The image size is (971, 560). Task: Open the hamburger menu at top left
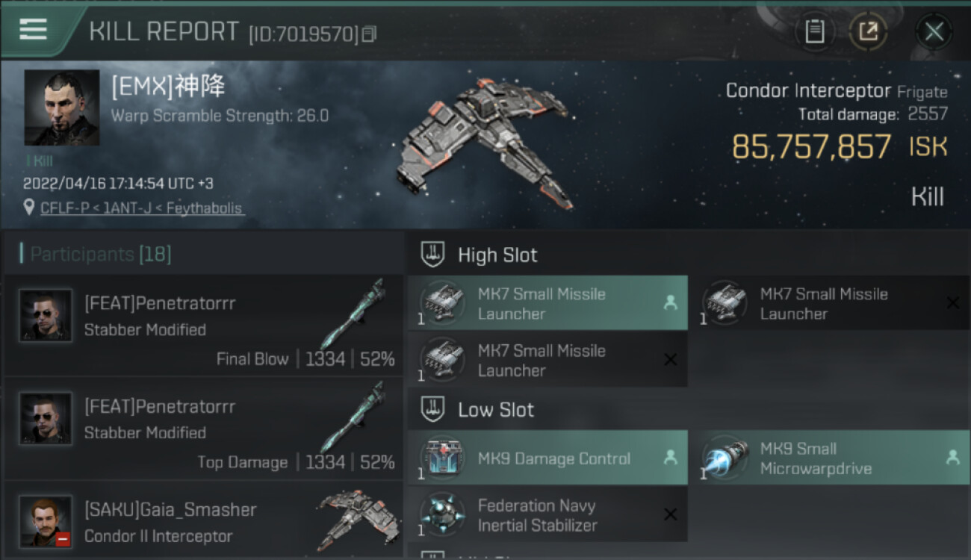[33, 29]
